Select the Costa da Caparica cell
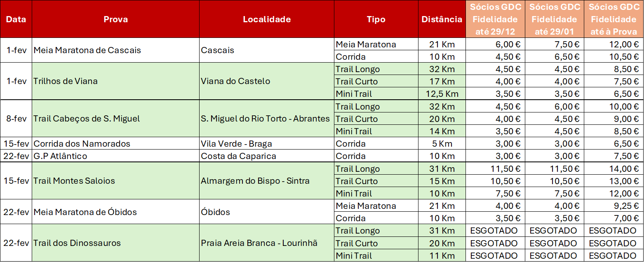 click(238, 156)
